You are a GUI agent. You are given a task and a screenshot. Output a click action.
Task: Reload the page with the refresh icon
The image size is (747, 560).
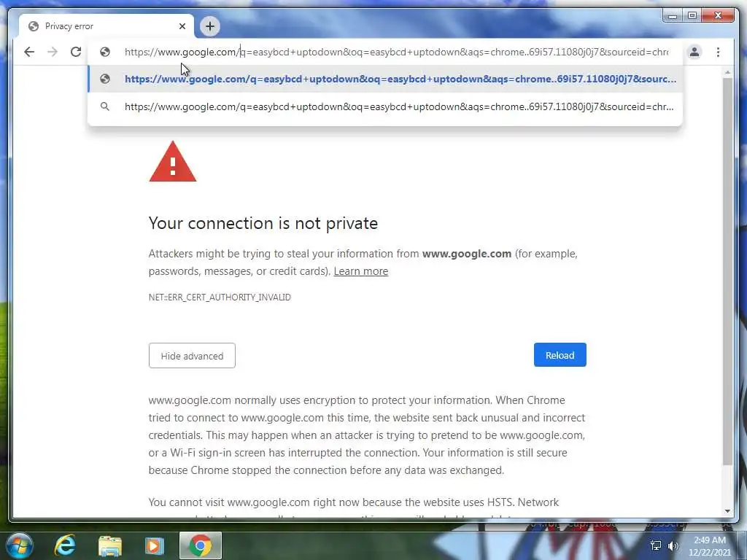coord(76,52)
